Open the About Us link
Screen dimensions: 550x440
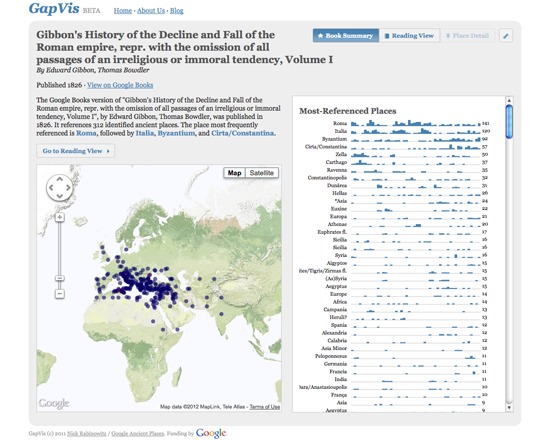coord(151,11)
